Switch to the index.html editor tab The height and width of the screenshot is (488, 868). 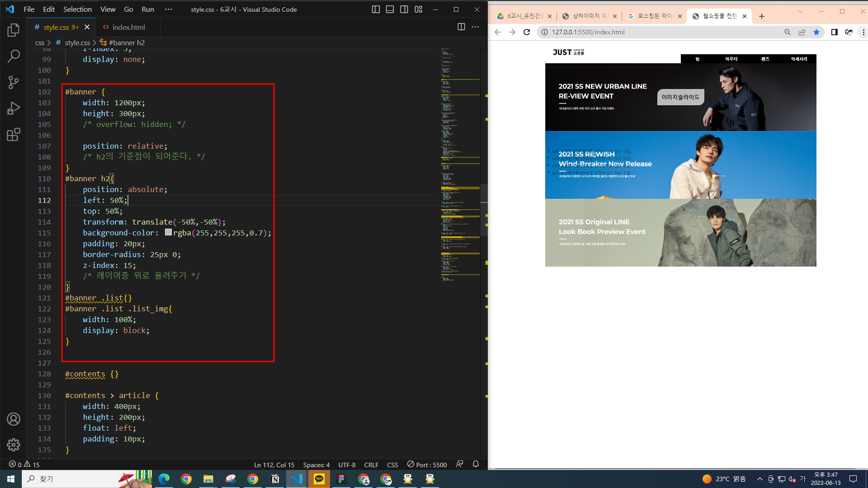click(128, 27)
